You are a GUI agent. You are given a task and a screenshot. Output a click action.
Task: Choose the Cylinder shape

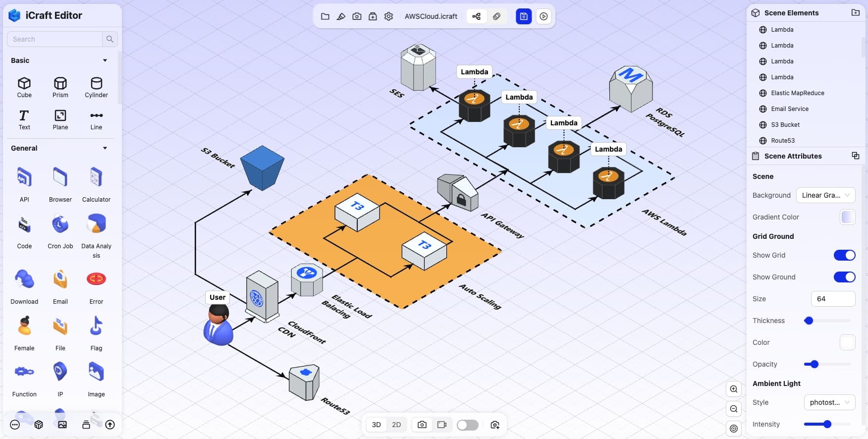[x=96, y=87]
